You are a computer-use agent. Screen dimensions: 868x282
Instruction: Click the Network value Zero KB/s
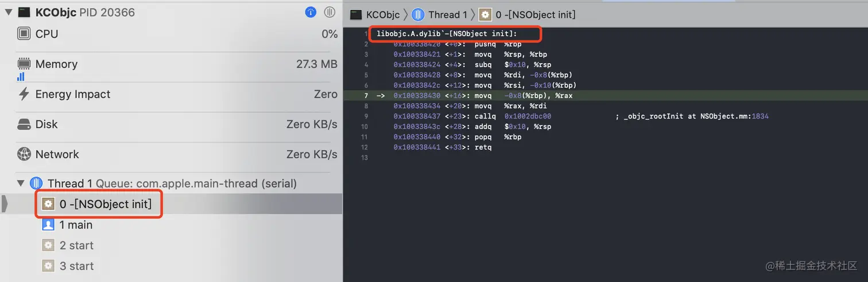pos(312,154)
